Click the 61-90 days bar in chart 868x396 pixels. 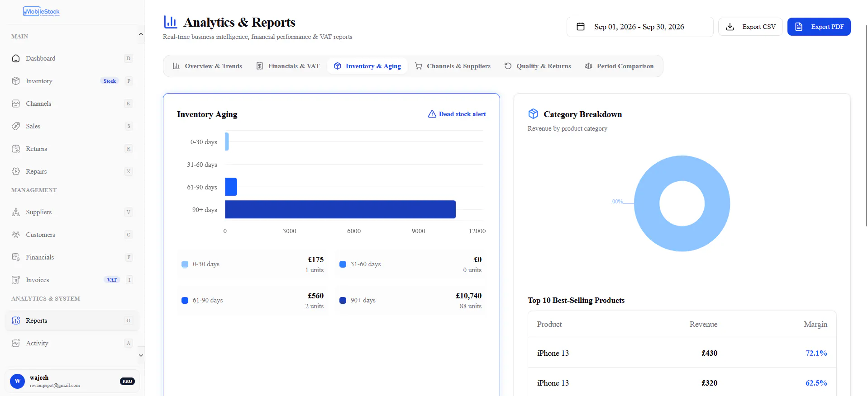[x=231, y=187]
